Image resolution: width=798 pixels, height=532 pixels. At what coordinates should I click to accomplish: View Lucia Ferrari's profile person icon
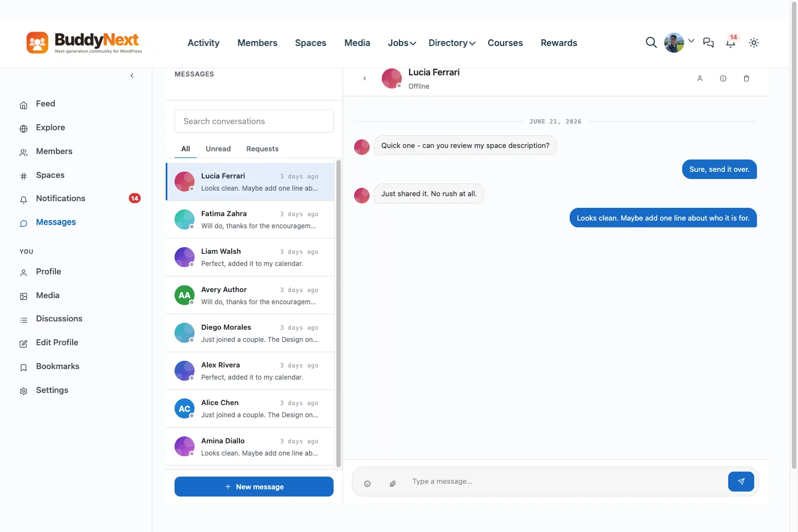click(x=700, y=79)
